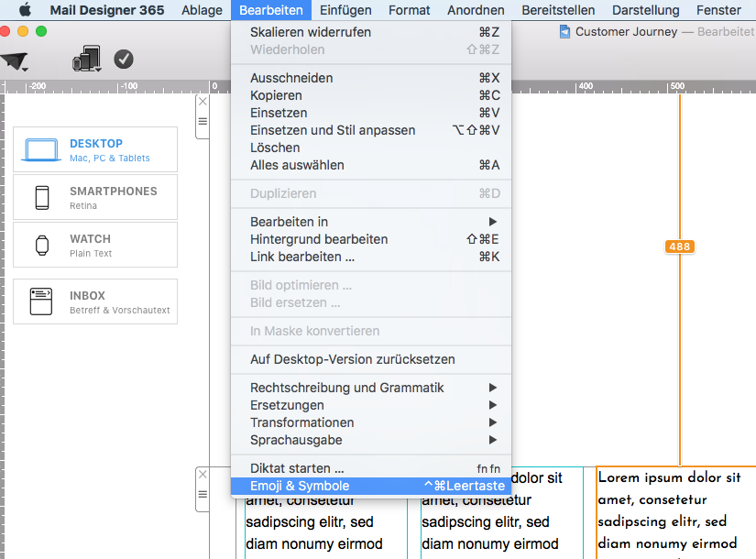Image resolution: width=756 pixels, height=559 pixels.
Task: Open the Fenster menu
Action: coord(718,10)
